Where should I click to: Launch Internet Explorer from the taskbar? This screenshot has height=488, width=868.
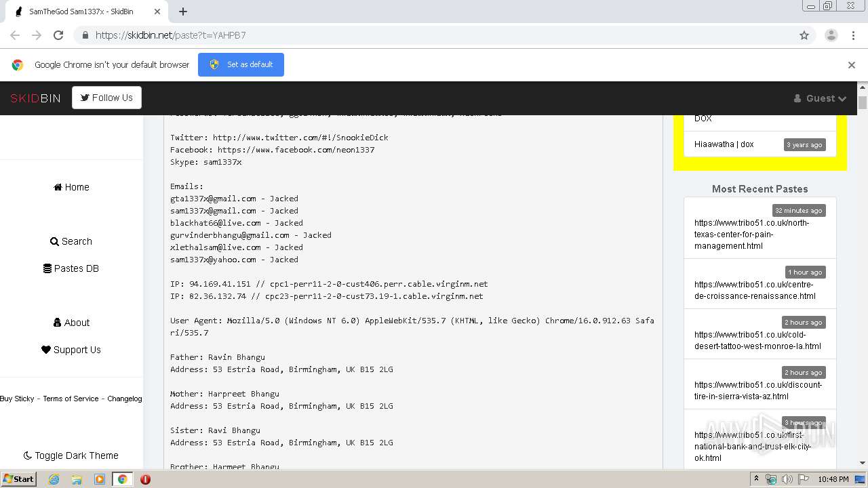[x=54, y=479]
